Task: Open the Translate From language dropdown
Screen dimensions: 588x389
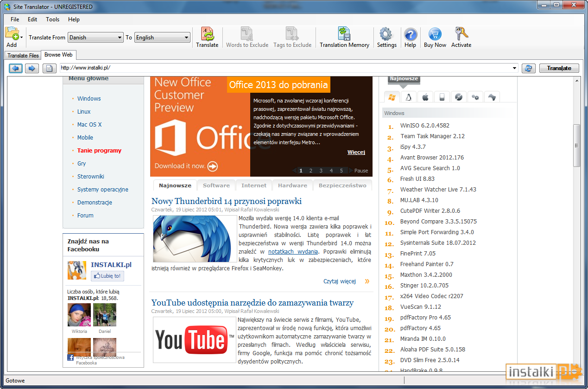Action: [95, 38]
